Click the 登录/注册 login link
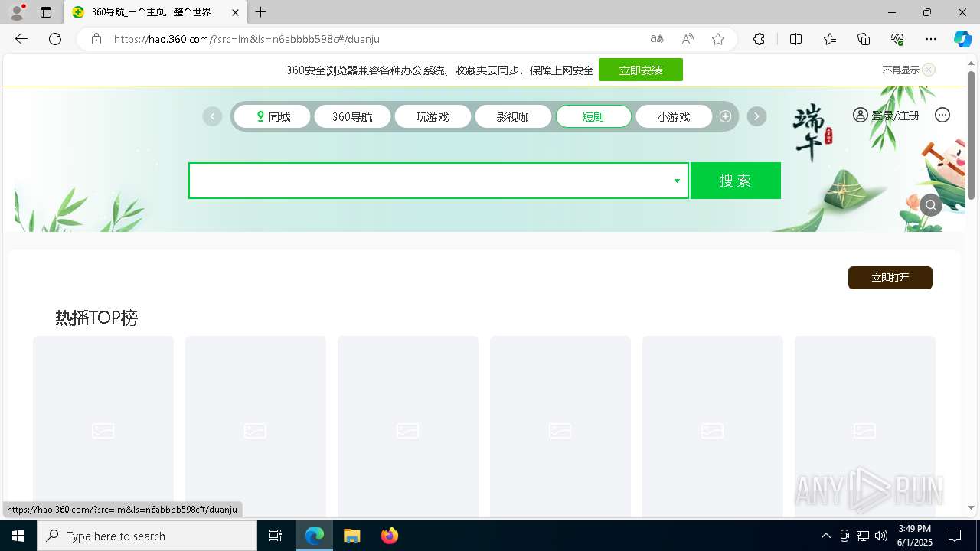980x551 pixels. click(887, 115)
